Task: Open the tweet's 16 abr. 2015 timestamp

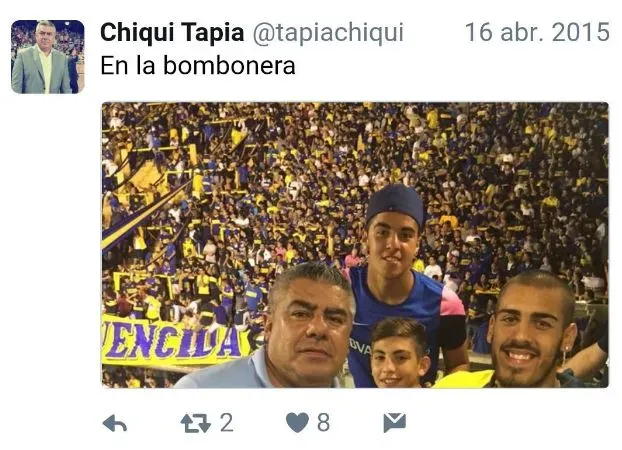Action: pos(537,32)
